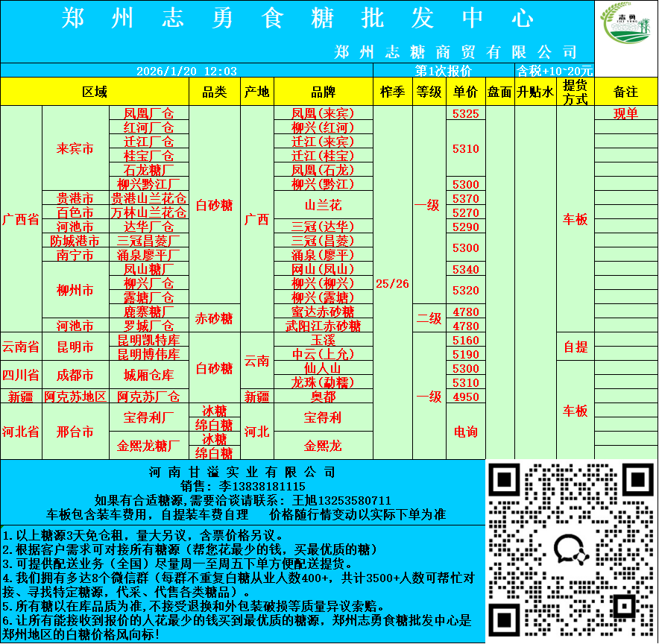
Task: Select the 山兰花 brand cell
Action: [323, 205]
